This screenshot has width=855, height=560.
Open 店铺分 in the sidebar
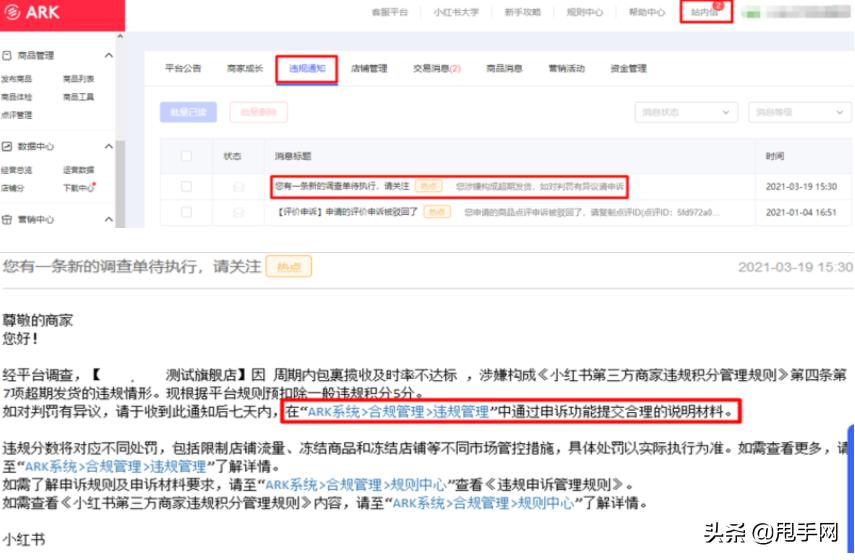pos(13,188)
